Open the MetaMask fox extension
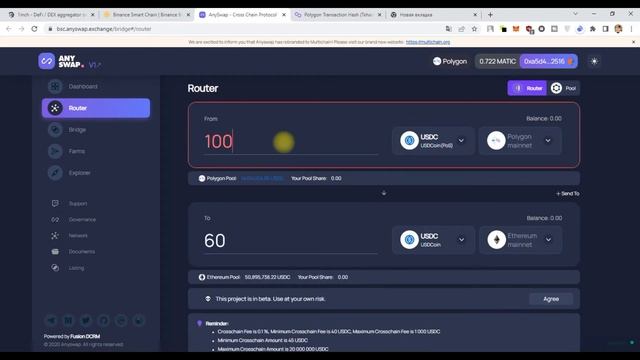Image resolution: width=640 pixels, height=360 pixels. [x=516, y=29]
